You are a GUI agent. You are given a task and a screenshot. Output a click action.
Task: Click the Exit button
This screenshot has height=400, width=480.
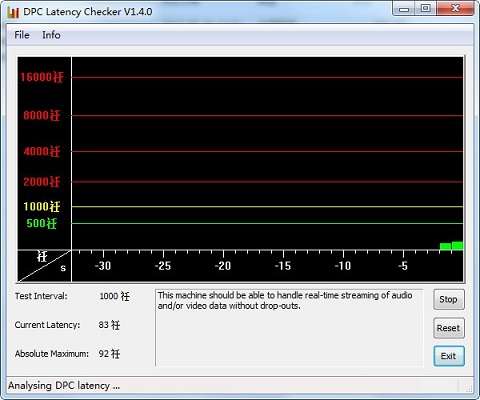[x=449, y=356]
